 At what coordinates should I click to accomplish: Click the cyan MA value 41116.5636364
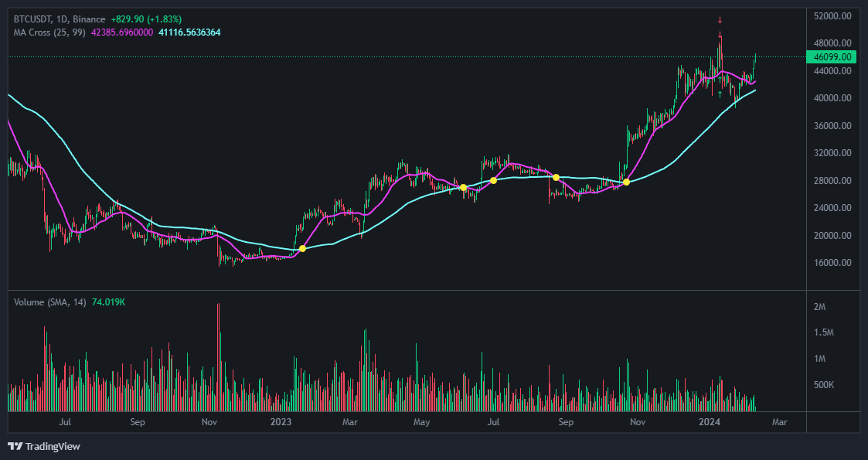tap(188, 32)
